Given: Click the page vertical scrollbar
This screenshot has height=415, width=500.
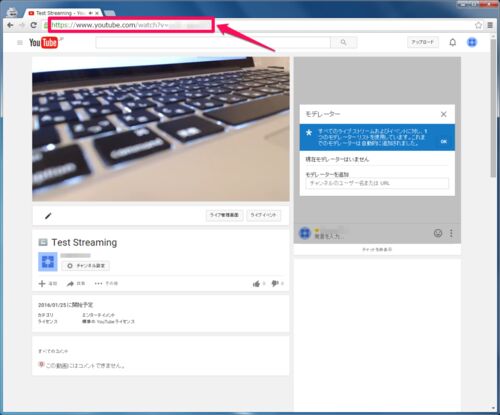Looking at the screenshot, I should pos(493,109).
